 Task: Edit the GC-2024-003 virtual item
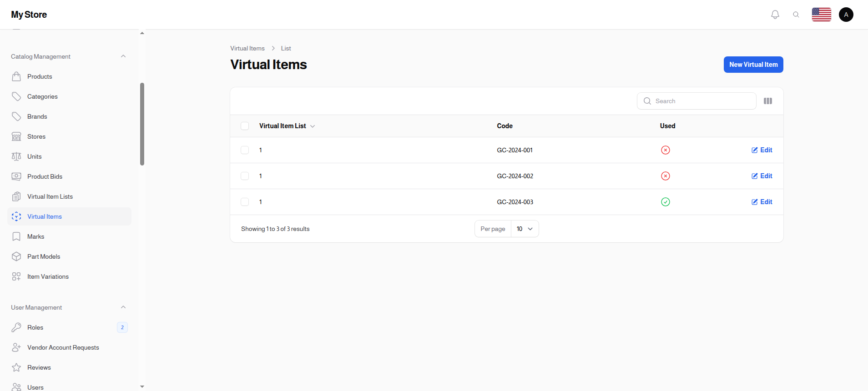coord(762,202)
